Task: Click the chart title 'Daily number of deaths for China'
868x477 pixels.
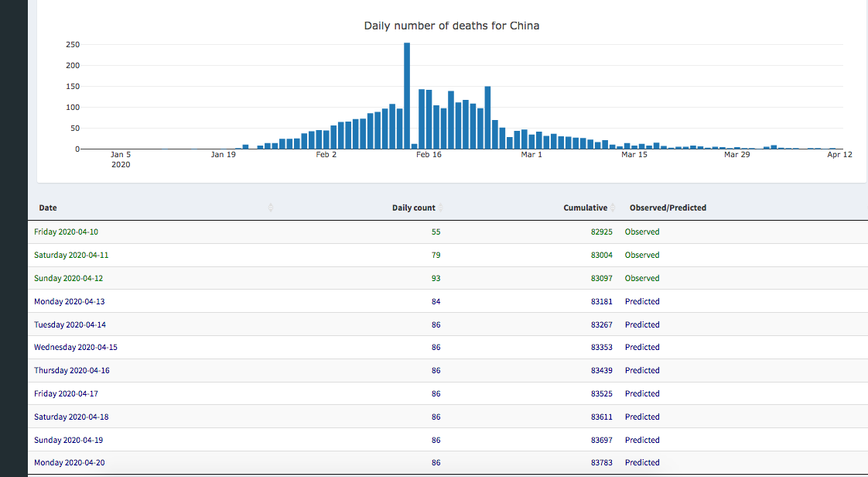Action: (x=452, y=26)
